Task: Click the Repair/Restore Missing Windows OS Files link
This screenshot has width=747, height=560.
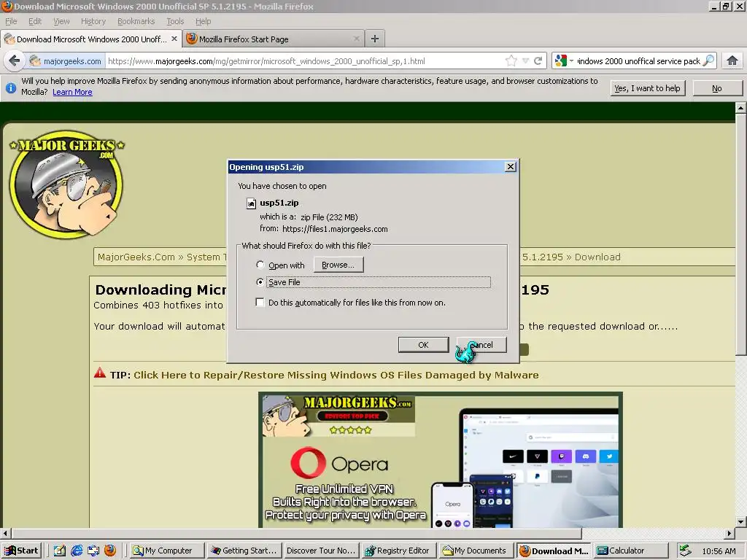Action: click(x=336, y=376)
